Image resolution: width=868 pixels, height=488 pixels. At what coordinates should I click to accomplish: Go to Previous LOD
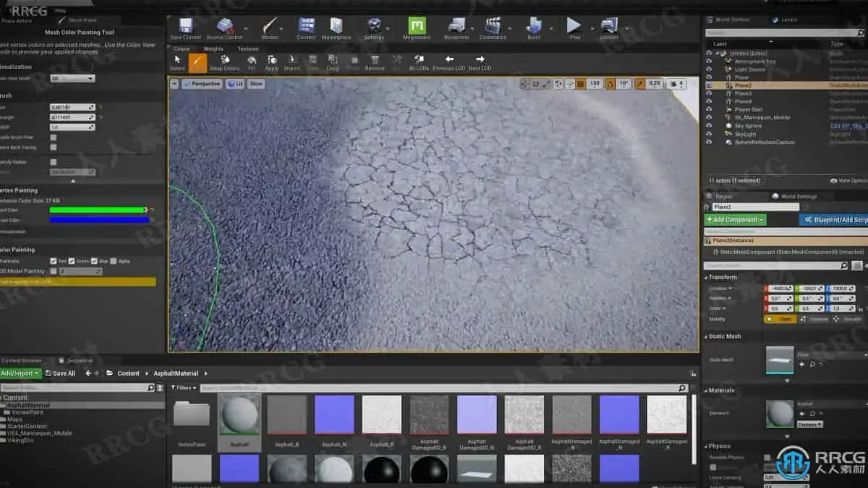pyautogui.click(x=449, y=63)
